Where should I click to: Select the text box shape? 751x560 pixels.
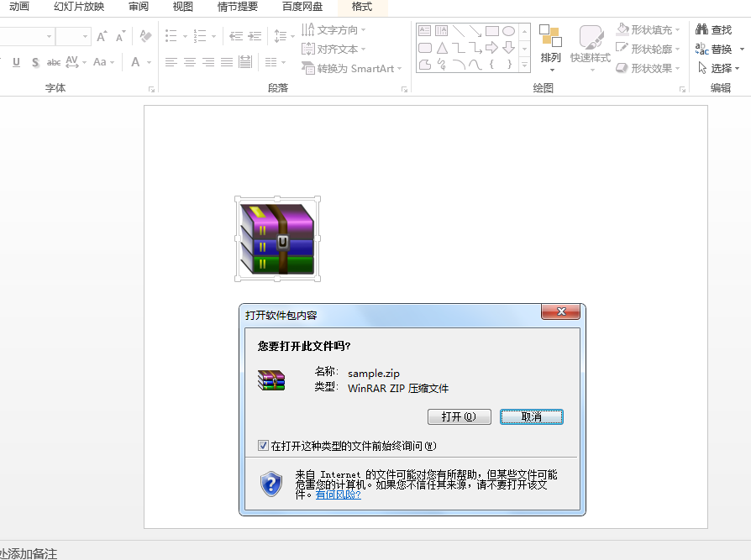[425, 31]
